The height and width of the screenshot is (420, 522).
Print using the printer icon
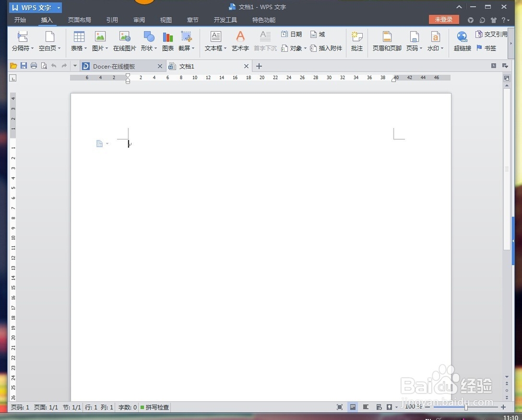33,66
